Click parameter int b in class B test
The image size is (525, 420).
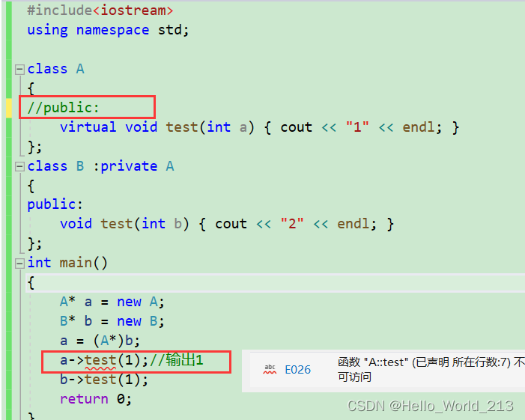tap(162, 224)
